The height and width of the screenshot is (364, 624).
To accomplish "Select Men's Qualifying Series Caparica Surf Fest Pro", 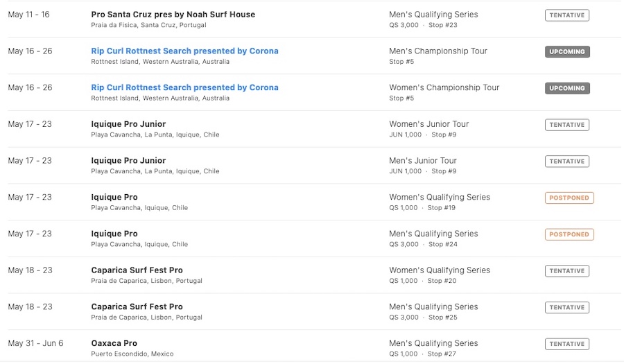I will 137,306.
